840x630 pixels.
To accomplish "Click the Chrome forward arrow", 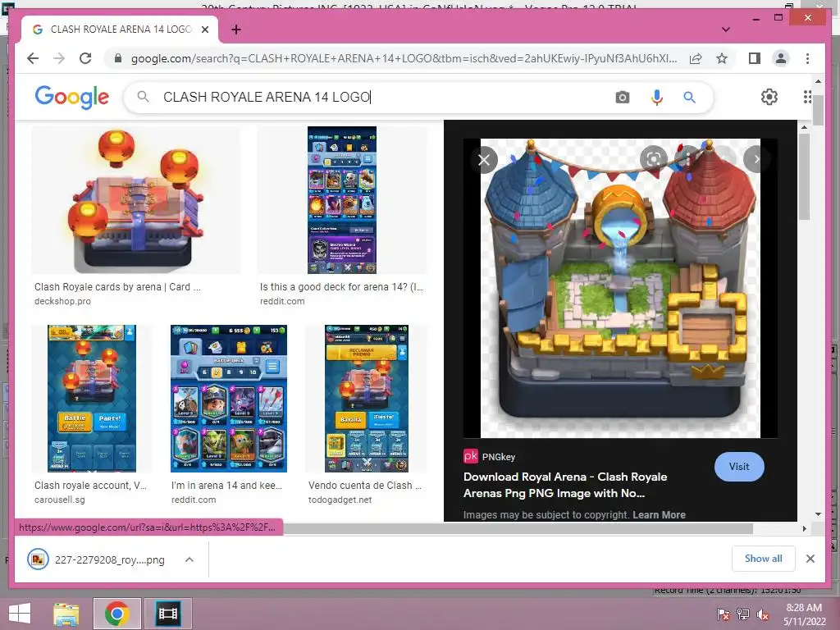I will click(59, 58).
